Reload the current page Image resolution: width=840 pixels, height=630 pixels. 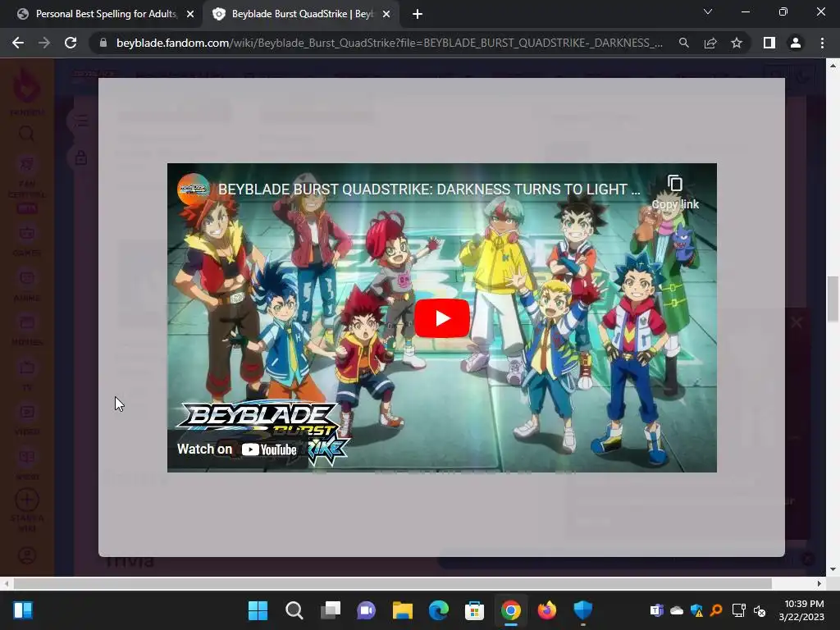[71, 43]
